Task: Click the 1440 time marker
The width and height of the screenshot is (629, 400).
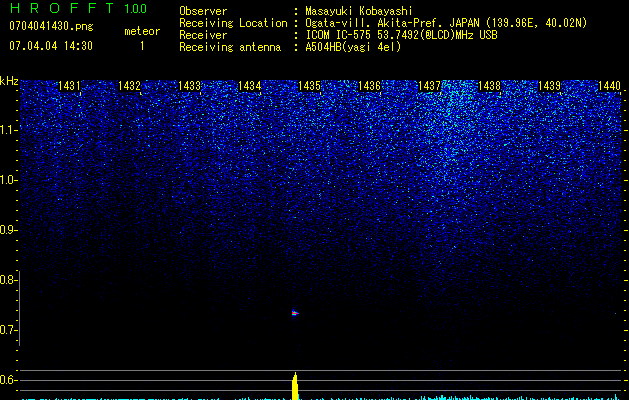Action: pyautogui.click(x=609, y=86)
